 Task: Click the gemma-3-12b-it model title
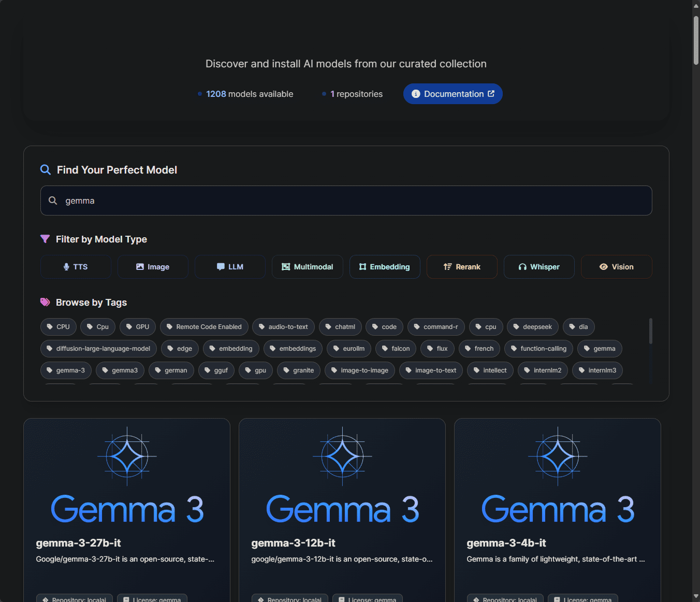tap(293, 543)
